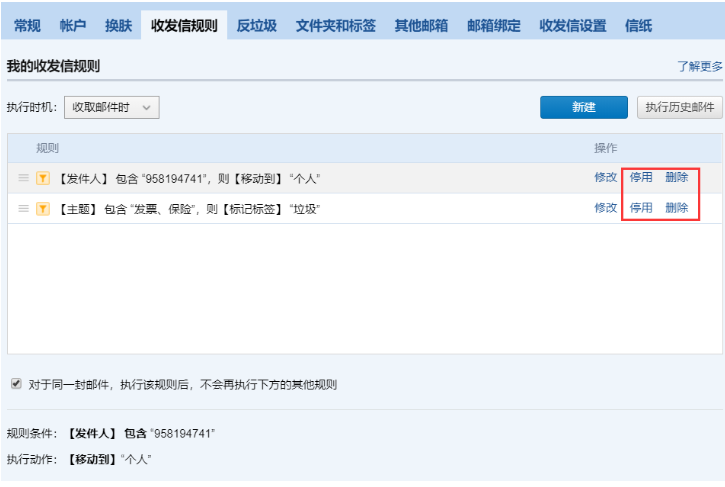
Task: Click the yellow filter icon on 主题 rule
Action: click(43, 208)
